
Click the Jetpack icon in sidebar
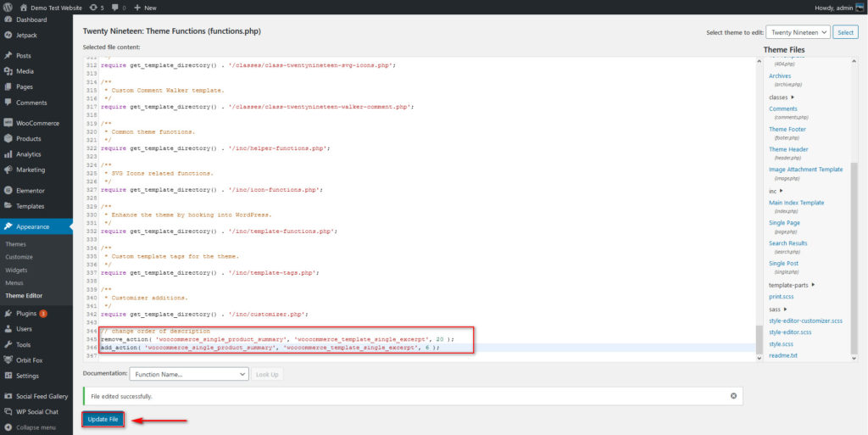click(8, 36)
